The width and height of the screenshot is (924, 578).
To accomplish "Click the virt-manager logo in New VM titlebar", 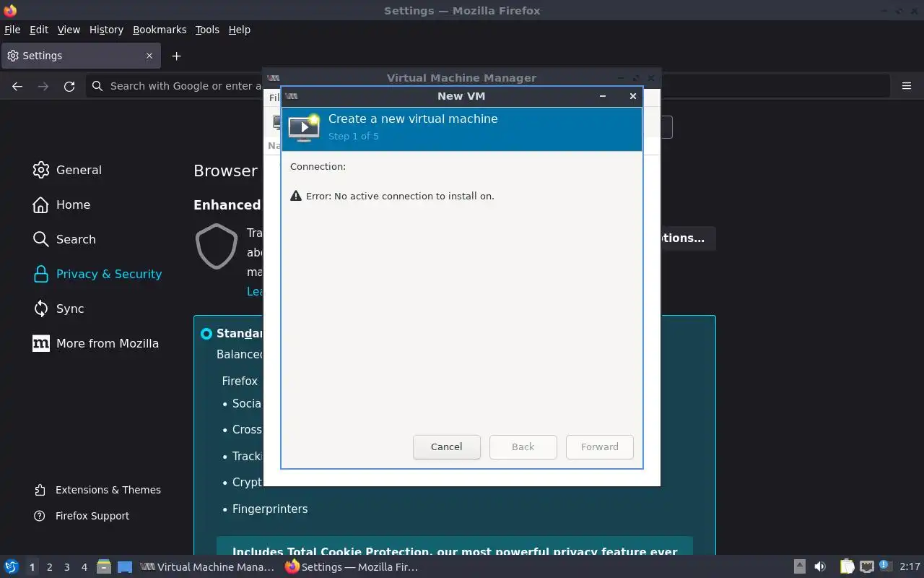I will tap(292, 96).
